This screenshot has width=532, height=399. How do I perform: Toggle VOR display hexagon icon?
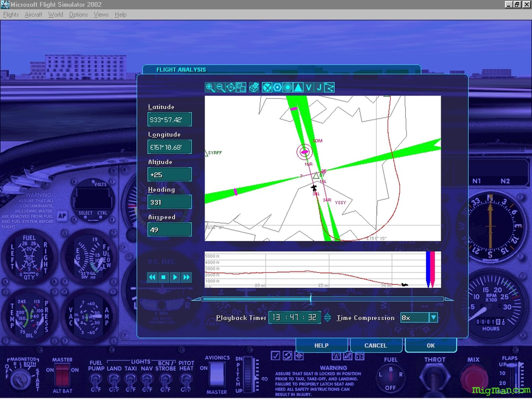point(277,87)
